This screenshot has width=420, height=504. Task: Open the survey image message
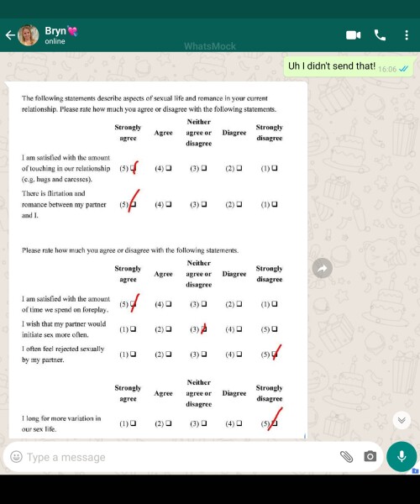[x=156, y=260]
